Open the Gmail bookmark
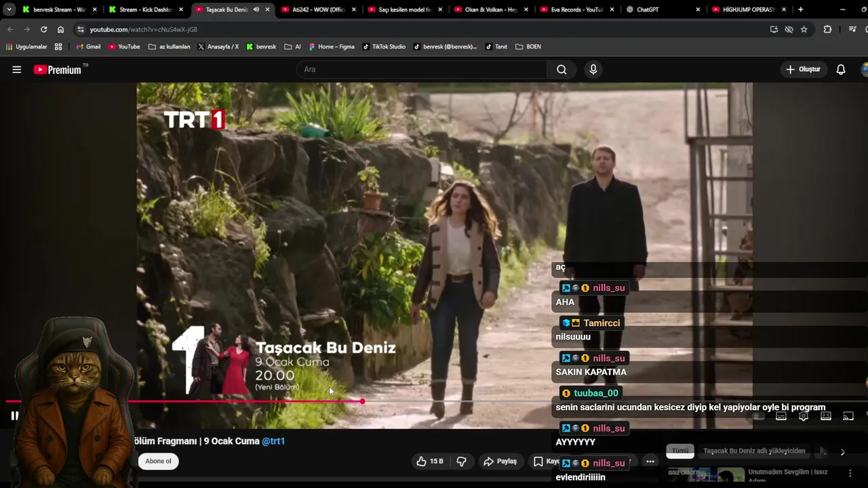 (x=88, y=47)
